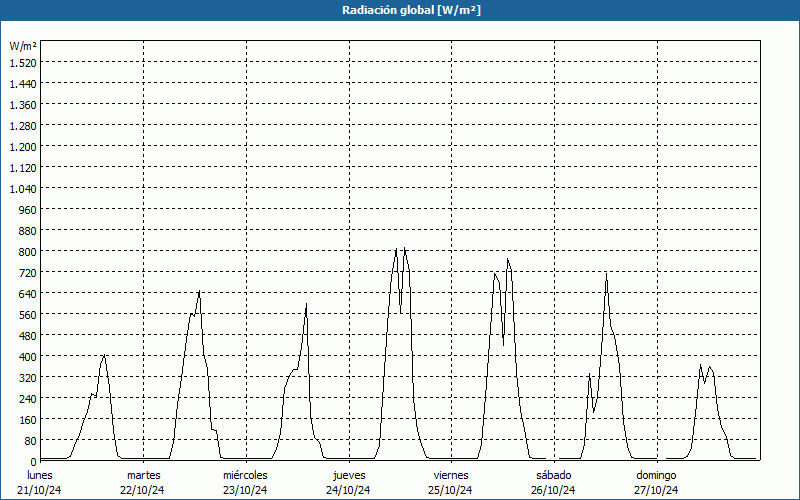Click the 26/10/24 date label
This screenshot has width=800, height=500.
coord(553,490)
